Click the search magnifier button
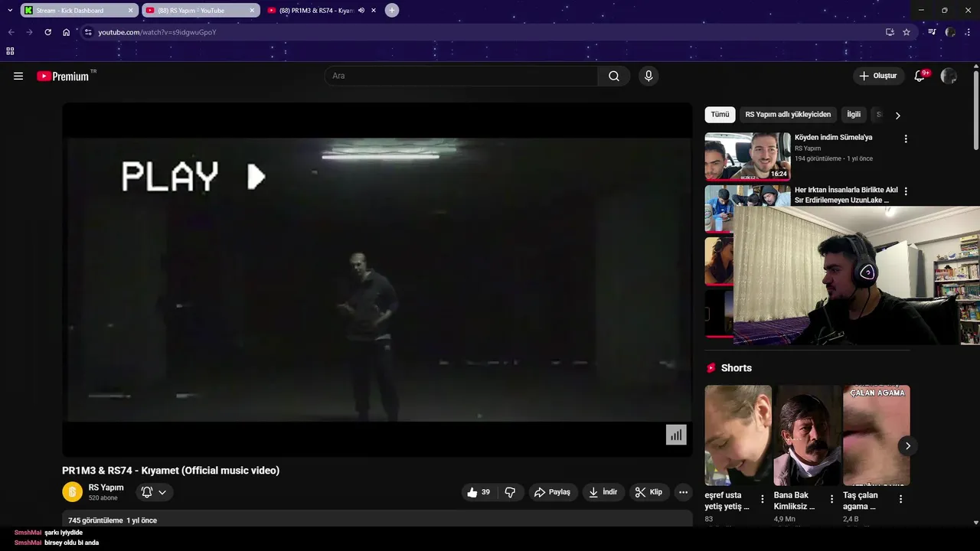This screenshot has width=980, height=551. tap(614, 76)
